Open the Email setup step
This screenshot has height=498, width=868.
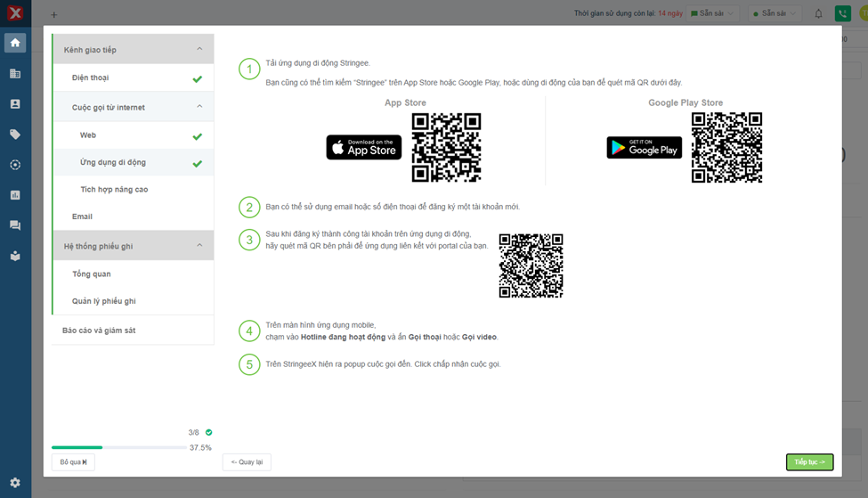[x=82, y=216]
